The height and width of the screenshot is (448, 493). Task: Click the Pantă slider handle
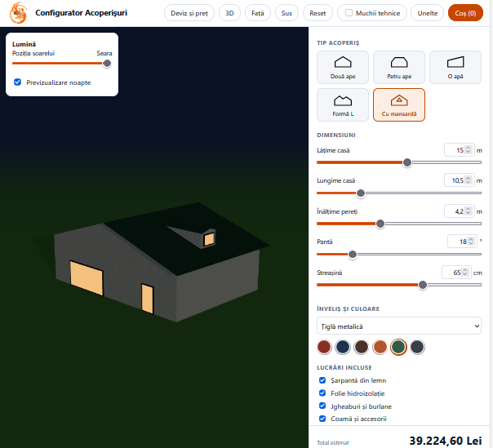coord(353,255)
